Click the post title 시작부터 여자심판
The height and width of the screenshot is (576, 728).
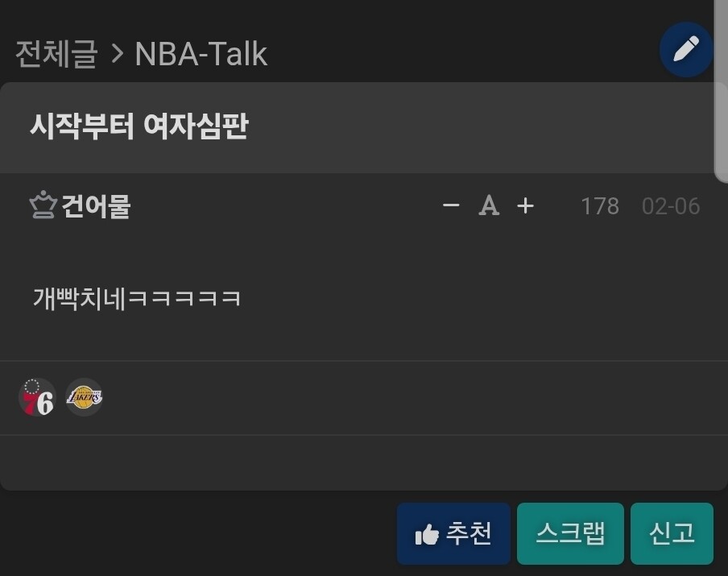point(139,126)
